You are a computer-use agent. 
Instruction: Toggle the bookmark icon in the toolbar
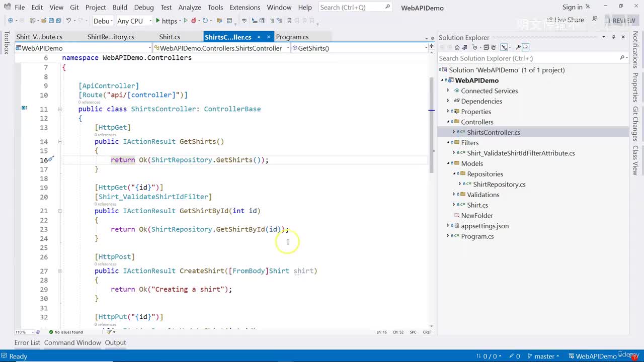(289, 21)
